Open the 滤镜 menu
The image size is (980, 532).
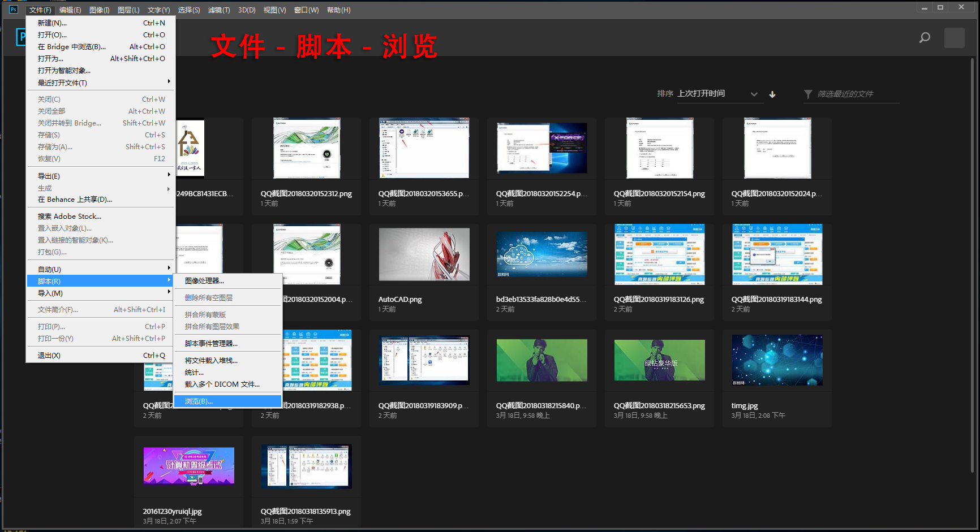[x=218, y=10]
